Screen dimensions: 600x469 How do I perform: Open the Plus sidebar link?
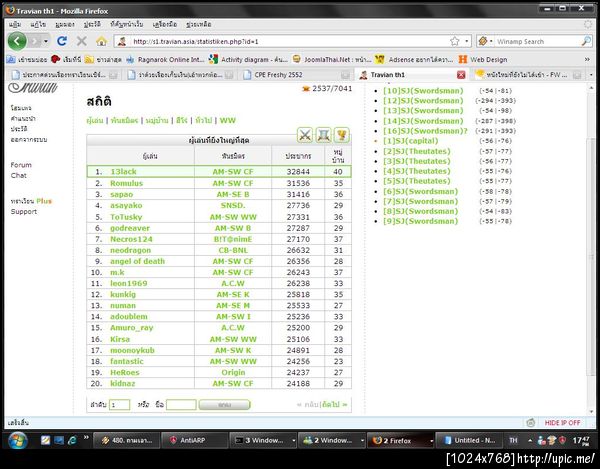44,201
